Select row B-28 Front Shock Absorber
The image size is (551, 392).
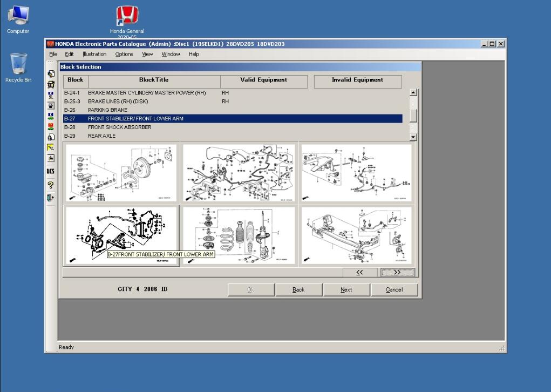(233, 127)
